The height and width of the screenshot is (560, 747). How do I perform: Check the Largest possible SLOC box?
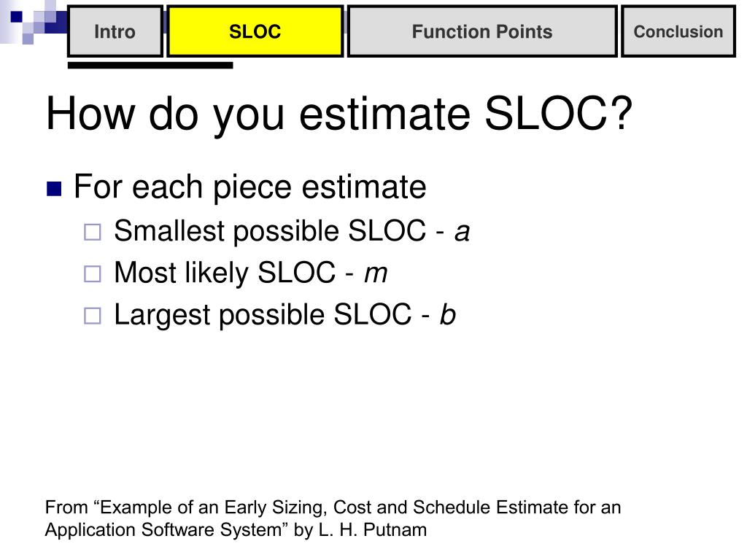pyautogui.click(x=93, y=316)
